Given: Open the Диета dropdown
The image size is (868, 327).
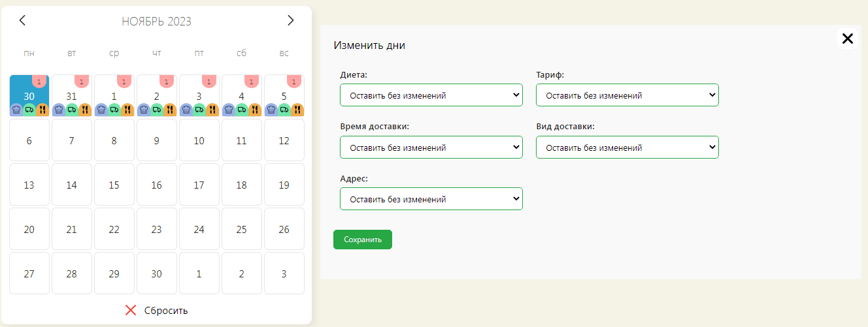Looking at the screenshot, I should 431,95.
